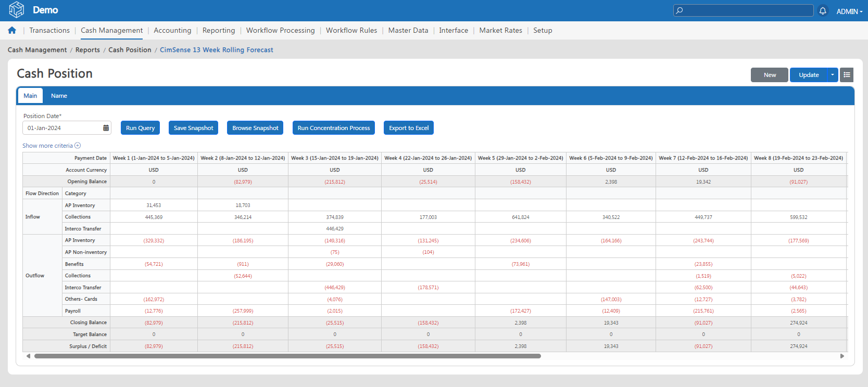The height and width of the screenshot is (387, 868).
Task: Click the Run Query button
Action: pos(141,128)
